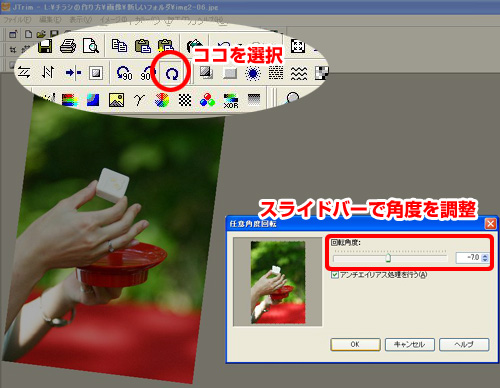Open the ファイル(F) menu
Image resolution: width=500 pixels, height=388 pixels.
[x=17, y=20]
